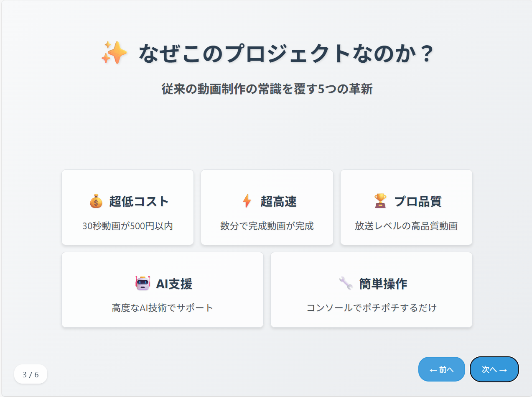Click the money bag icon beside 超低コスト

click(96, 201)
